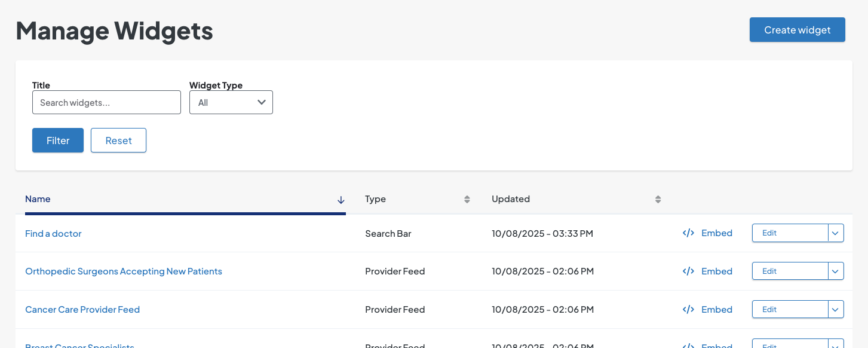This screenshot has width=868, height=348.
Task: Edit the Find a doctor widget
Action: (770, 233)
